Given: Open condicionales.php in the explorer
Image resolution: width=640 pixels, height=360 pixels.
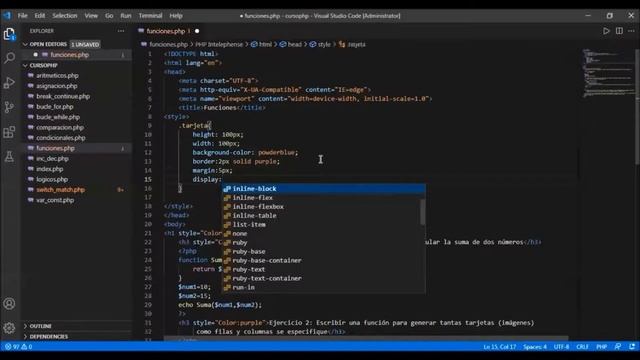Looking at the screenshot, I should pos(77,138).
